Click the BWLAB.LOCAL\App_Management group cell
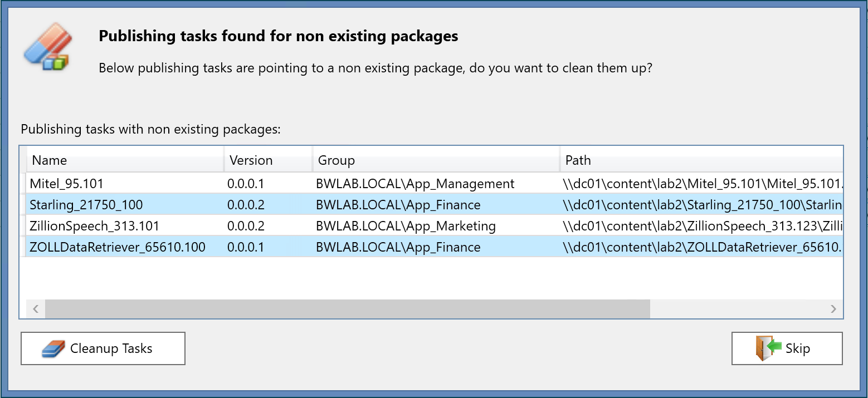The height and width of the screenshot is (398, 868). point(415,184)
